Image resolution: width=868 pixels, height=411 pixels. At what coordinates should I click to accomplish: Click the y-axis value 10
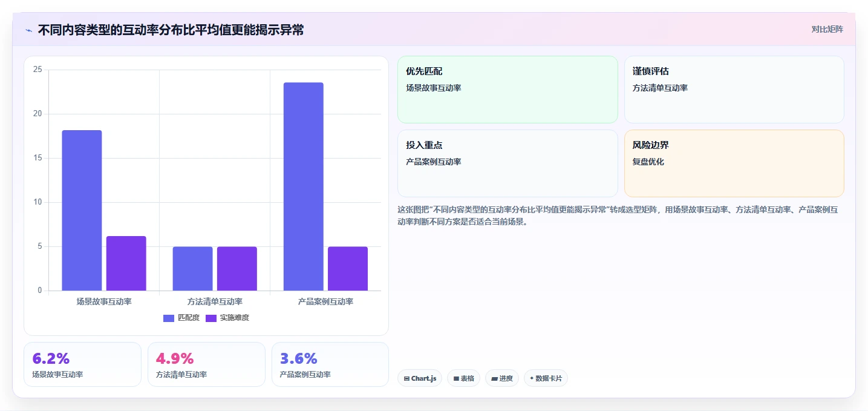38,202
